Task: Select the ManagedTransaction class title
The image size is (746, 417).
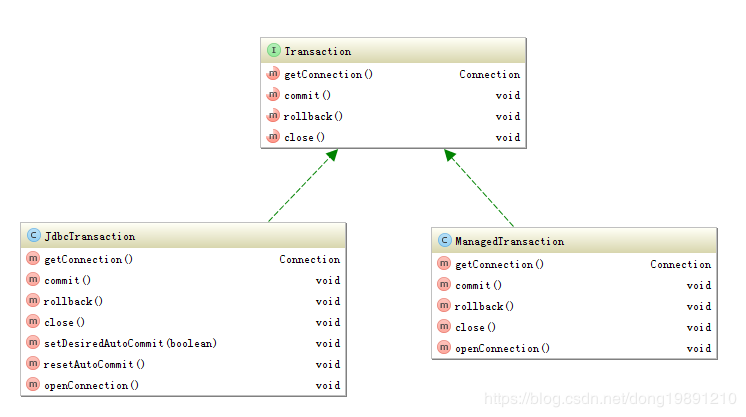Action: click(x=509, y=241)
